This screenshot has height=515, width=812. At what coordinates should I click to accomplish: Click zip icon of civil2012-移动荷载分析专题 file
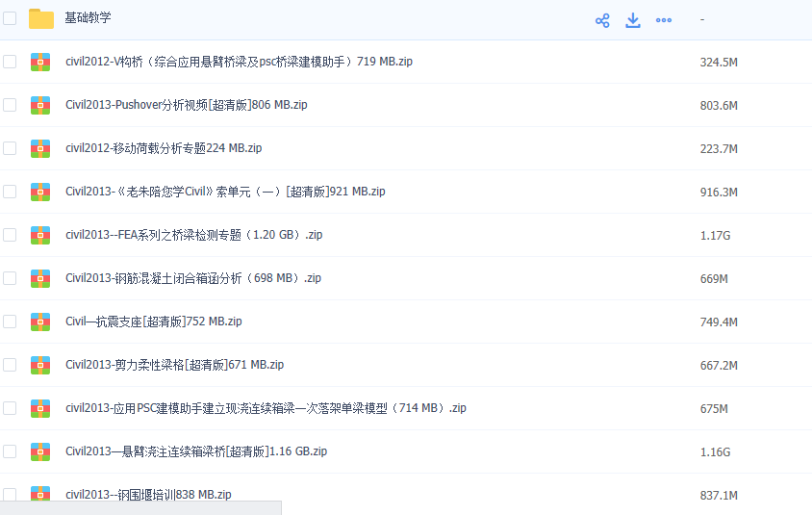pyautogui.click(x=40, y=148)
